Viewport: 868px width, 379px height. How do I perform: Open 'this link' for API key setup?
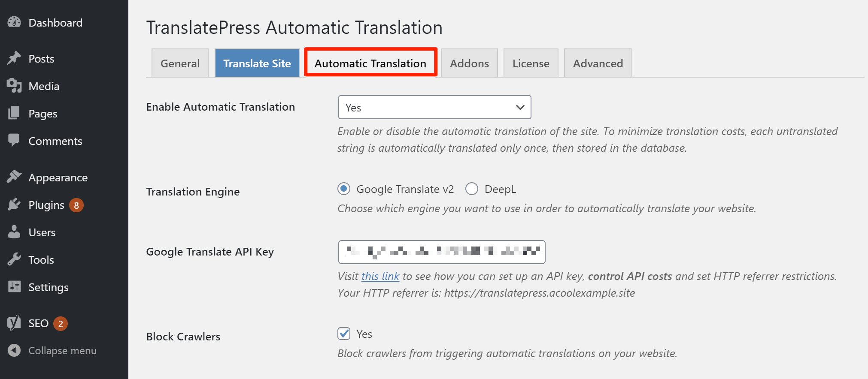point(380,276)
